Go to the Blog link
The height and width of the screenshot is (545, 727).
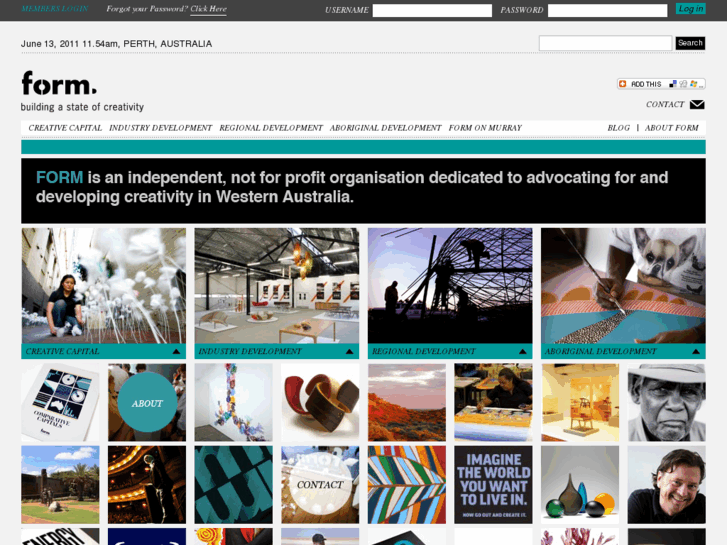click(619, 128)
